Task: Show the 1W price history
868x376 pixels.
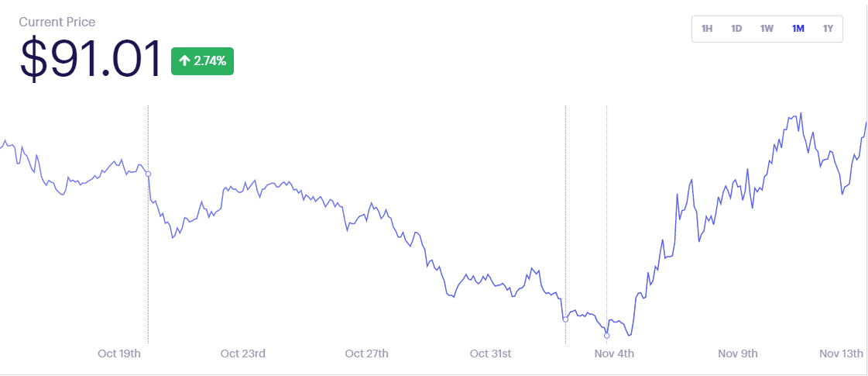Action: pyautogui.click(x=767, y=28)
